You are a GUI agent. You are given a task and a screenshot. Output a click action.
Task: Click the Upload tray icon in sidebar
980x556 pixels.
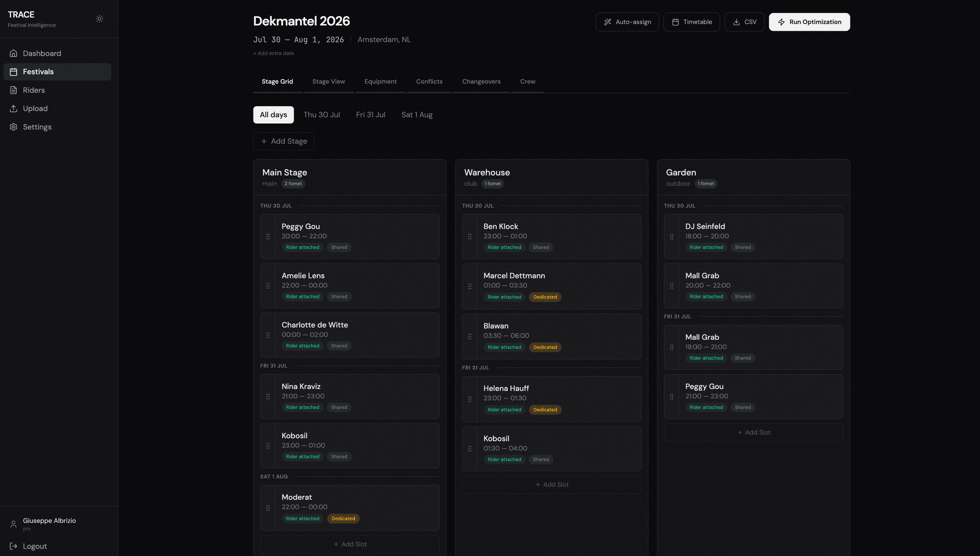click(x=13, y=108)
